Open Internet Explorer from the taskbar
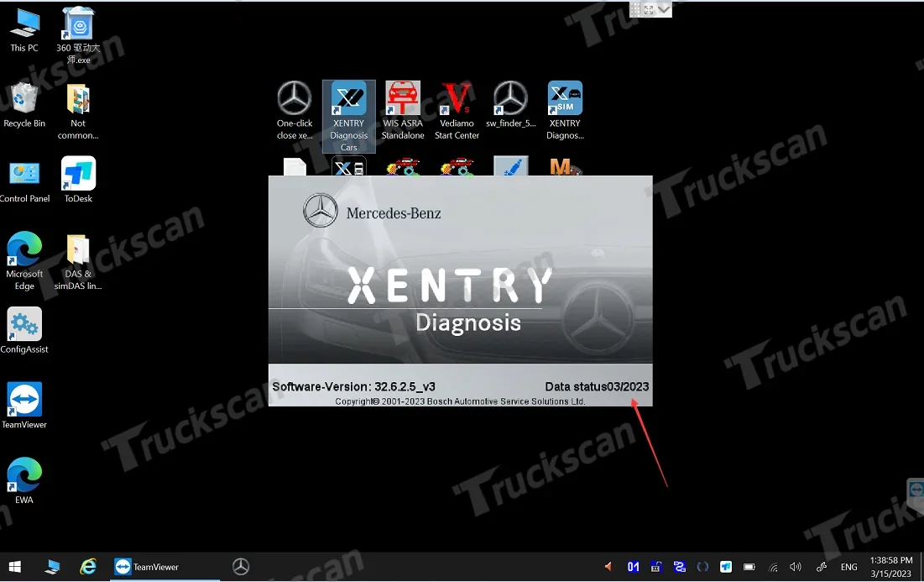Image resolution: width=924 pixels, height=582 pixels. click(88, 567)
